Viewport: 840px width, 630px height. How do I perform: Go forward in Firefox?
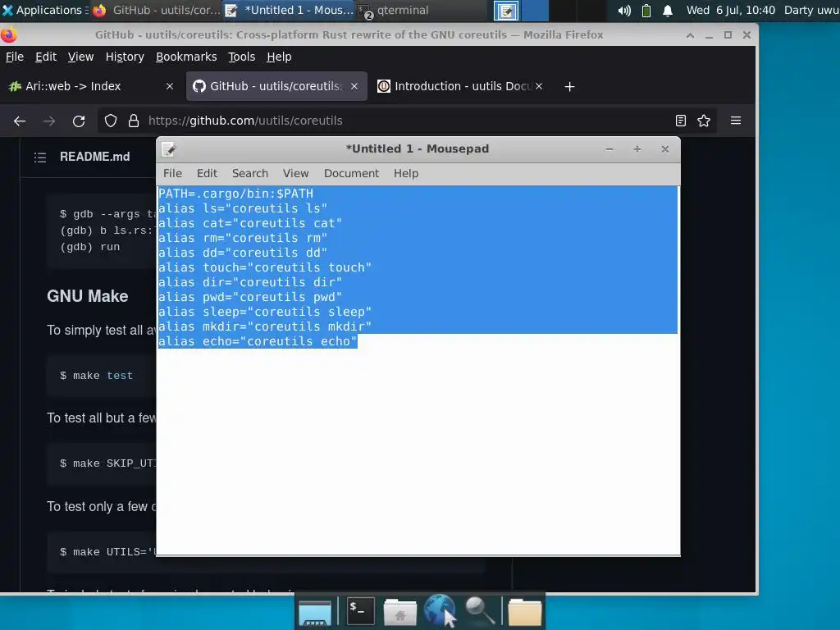(x=48, y=121)
